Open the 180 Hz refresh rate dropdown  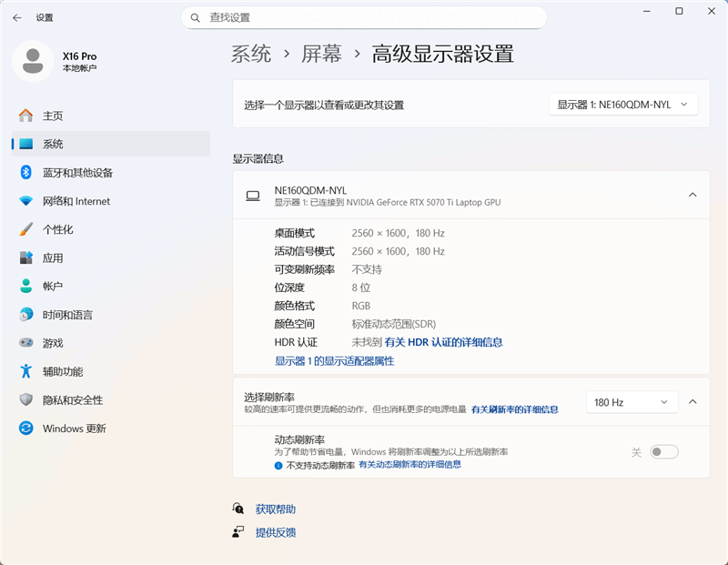click(x=632, y=401)
